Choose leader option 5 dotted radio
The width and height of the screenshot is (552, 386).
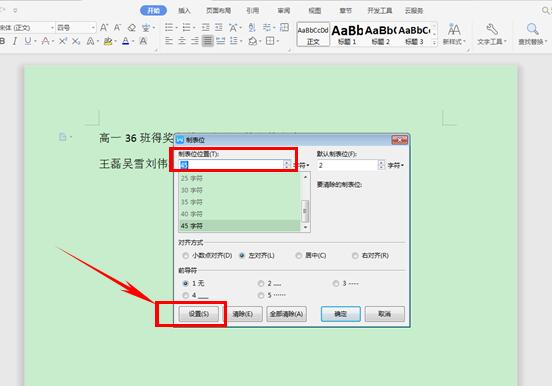pyautogui.click(x=261, y=295)
